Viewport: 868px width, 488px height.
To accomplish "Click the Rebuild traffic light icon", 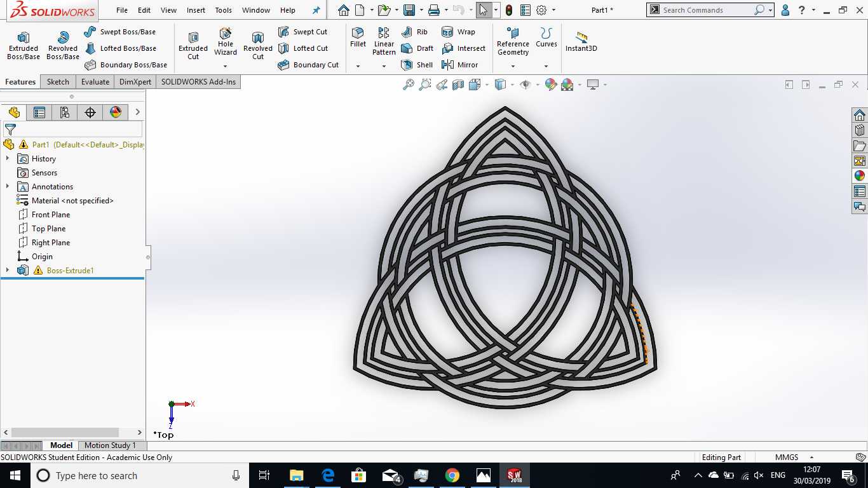I will 509,10.
